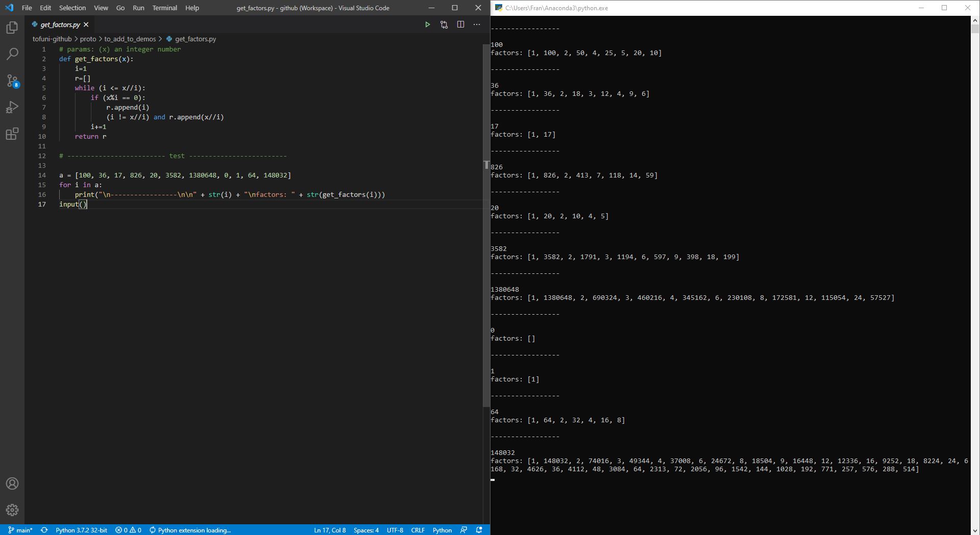Change CRLF end of line sequence
980x535 pixels.
tap(418, 530)
